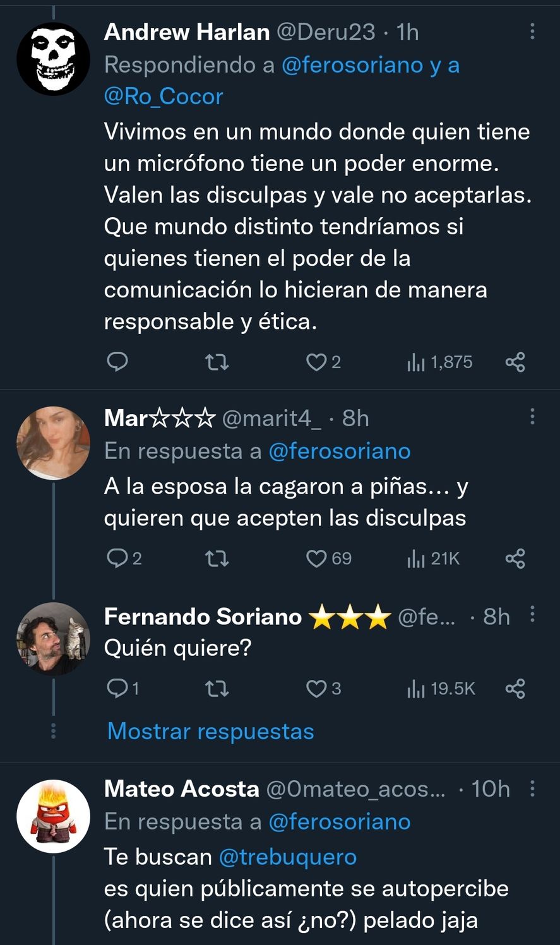
Task: Open the @Ro_Cocor profile link
Action: point(164,96)
